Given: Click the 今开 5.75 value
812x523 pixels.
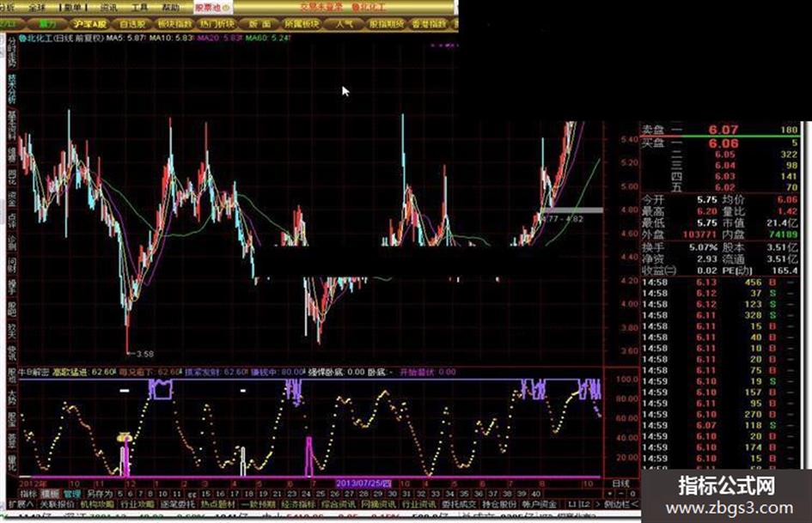Looking at the screenshot, I should click(706, 200).
